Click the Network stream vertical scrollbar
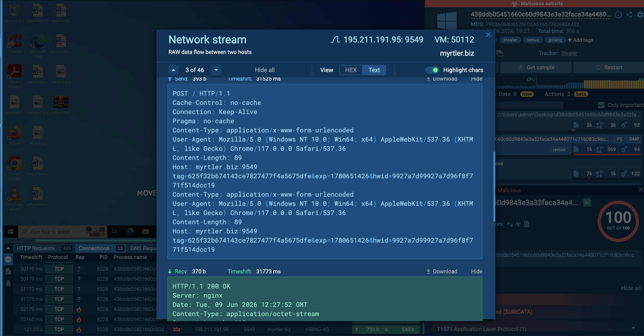The height and width of the screenshot is (336, 644). [x=494, y=187]
